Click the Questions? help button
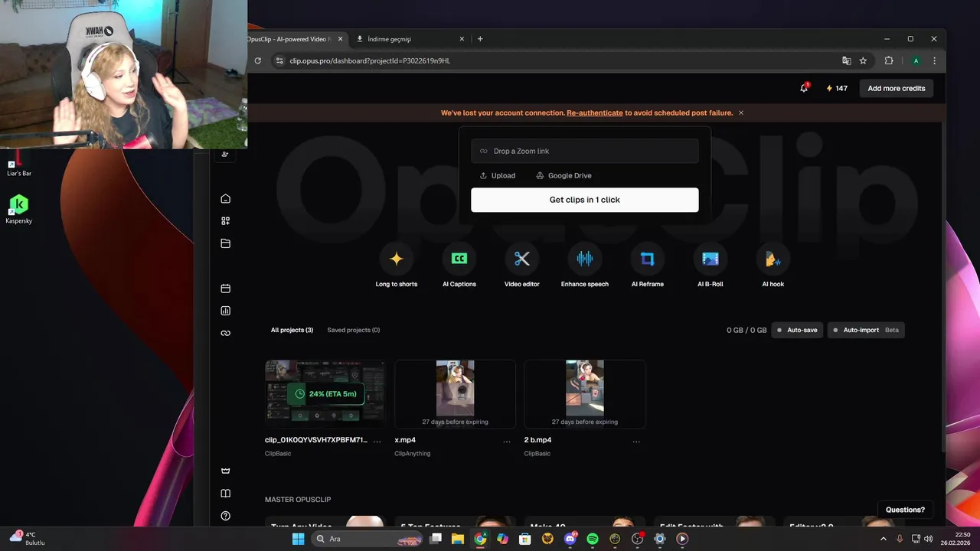Screen dimensions: 980x551 click(x=905, y=510)
